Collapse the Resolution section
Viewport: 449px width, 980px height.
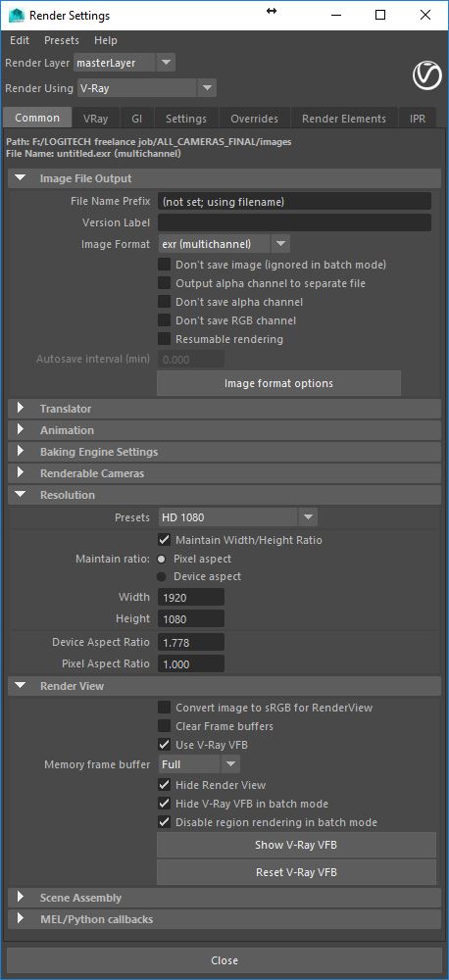[21, 494]
